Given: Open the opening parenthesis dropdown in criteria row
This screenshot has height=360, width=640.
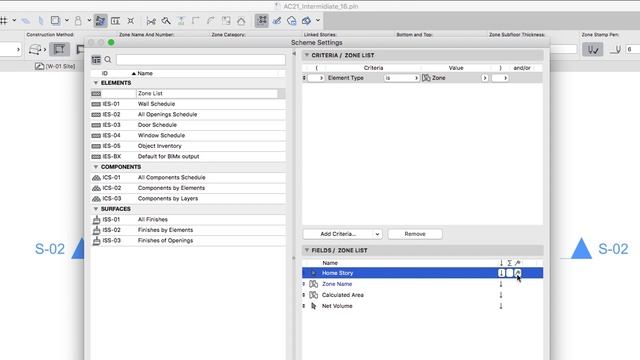Looking at the screenshot, I should 316,78.
